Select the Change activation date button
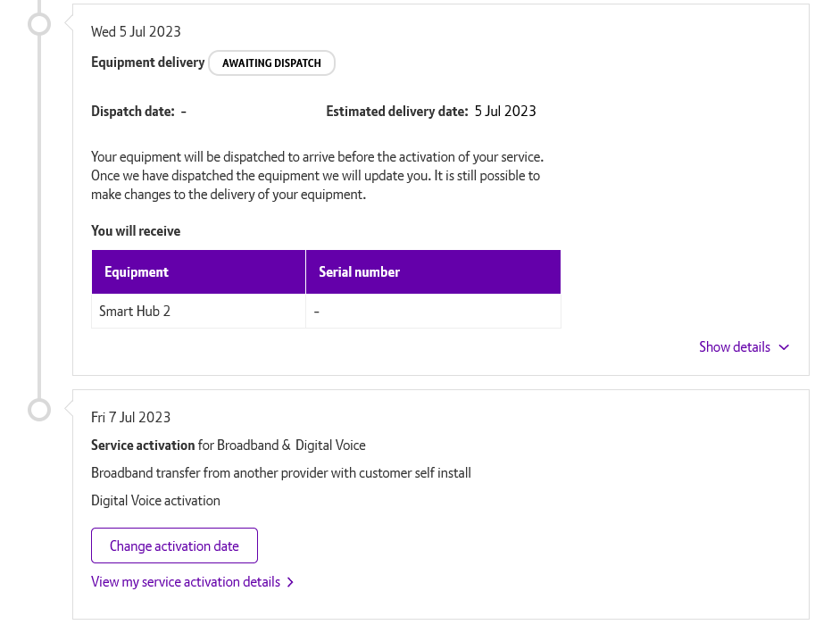The image size is (840, 633). tap(174, 545)
